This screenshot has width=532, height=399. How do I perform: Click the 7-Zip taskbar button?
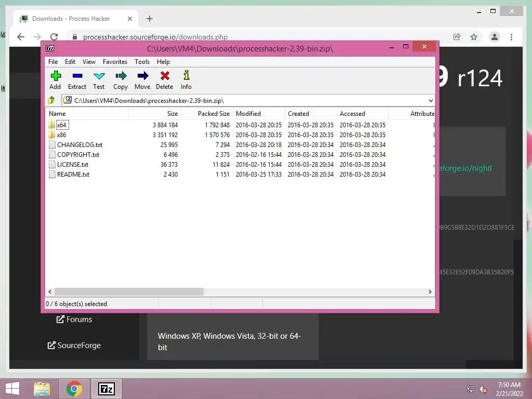106,389
